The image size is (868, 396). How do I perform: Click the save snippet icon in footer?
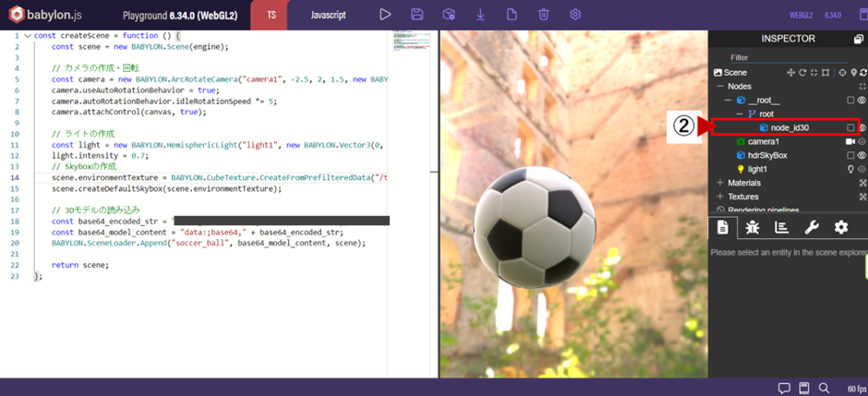point(804,387)
